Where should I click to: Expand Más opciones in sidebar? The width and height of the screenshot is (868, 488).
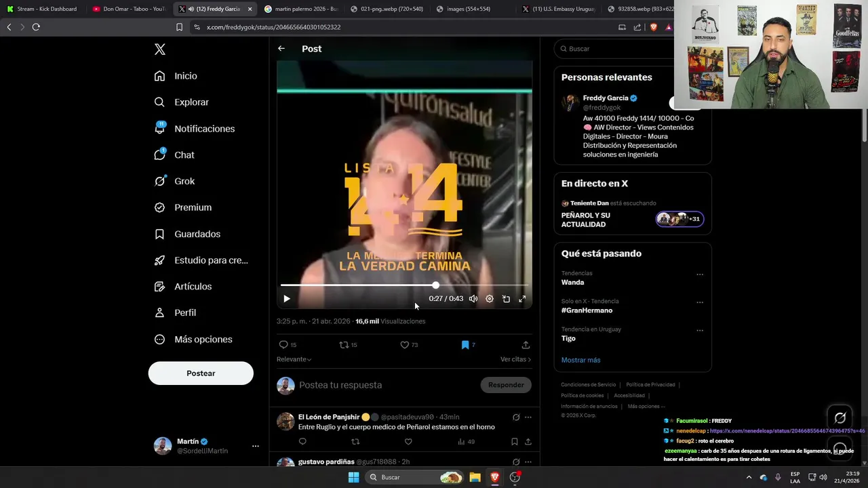193,339
